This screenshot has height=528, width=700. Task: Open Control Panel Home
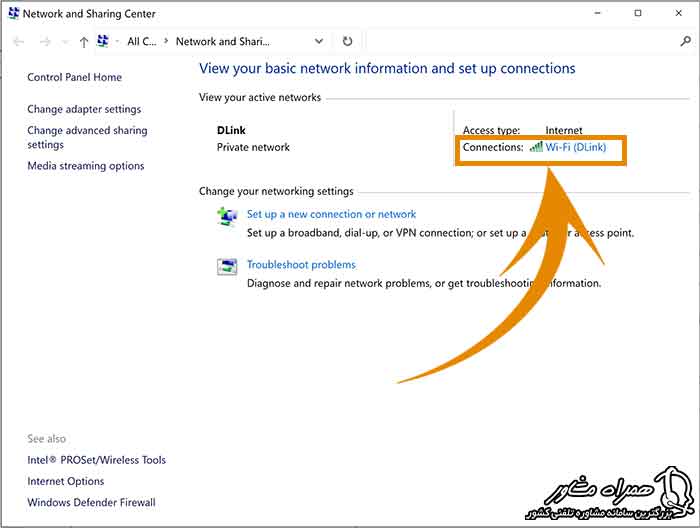pyautogui.click(x=75, y=77)
